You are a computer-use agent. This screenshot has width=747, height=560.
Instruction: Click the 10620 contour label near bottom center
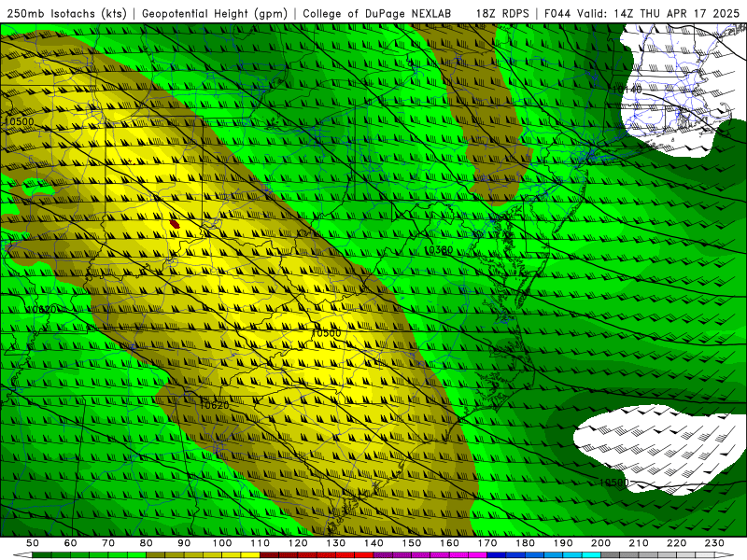click(215, 405)
